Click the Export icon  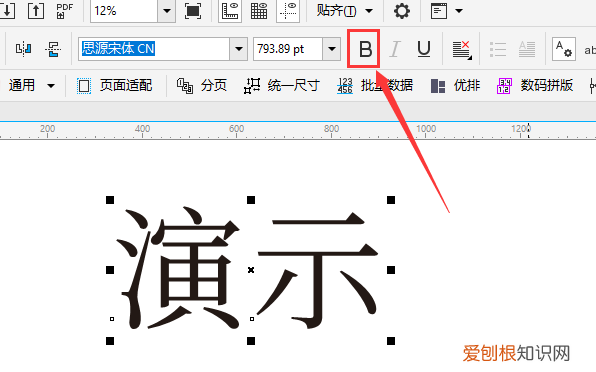(36, 10)
